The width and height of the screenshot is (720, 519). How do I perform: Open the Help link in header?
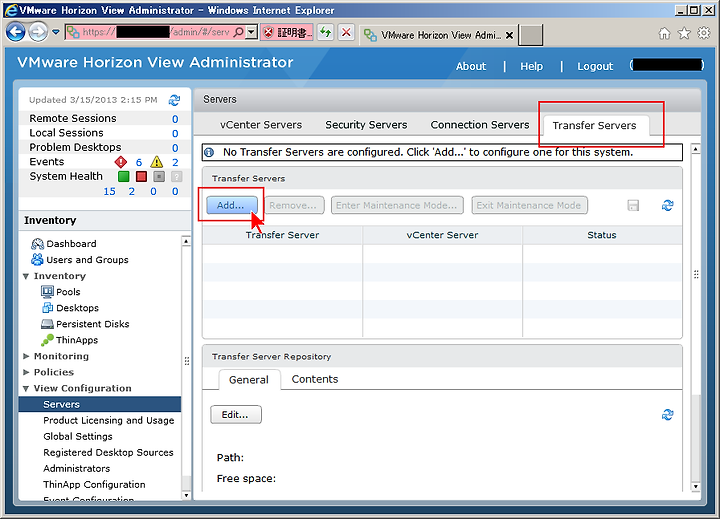(x=531, y=66)
